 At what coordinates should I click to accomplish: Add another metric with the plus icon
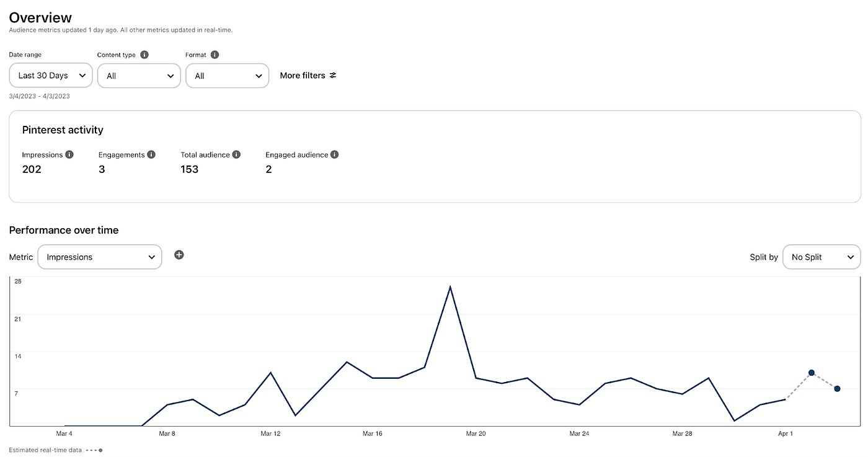tap(179, 255)
